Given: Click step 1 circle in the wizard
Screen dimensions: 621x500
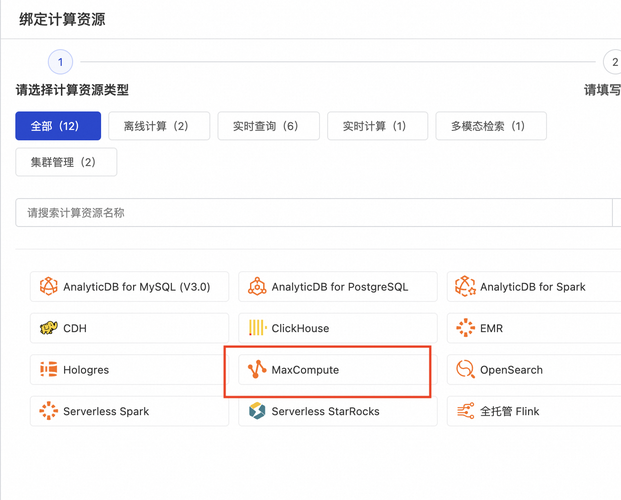Looking at the screenshot, I should 60,62.
